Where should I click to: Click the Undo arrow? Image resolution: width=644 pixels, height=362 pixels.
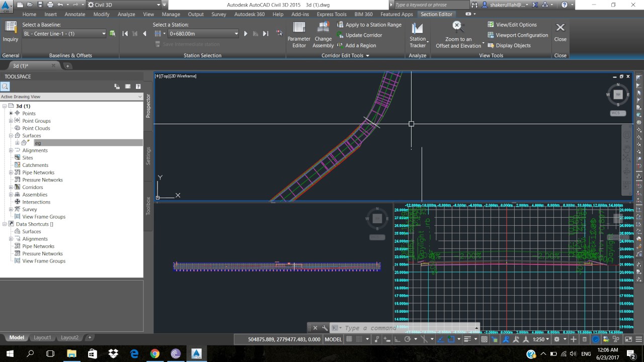(60, 5)
